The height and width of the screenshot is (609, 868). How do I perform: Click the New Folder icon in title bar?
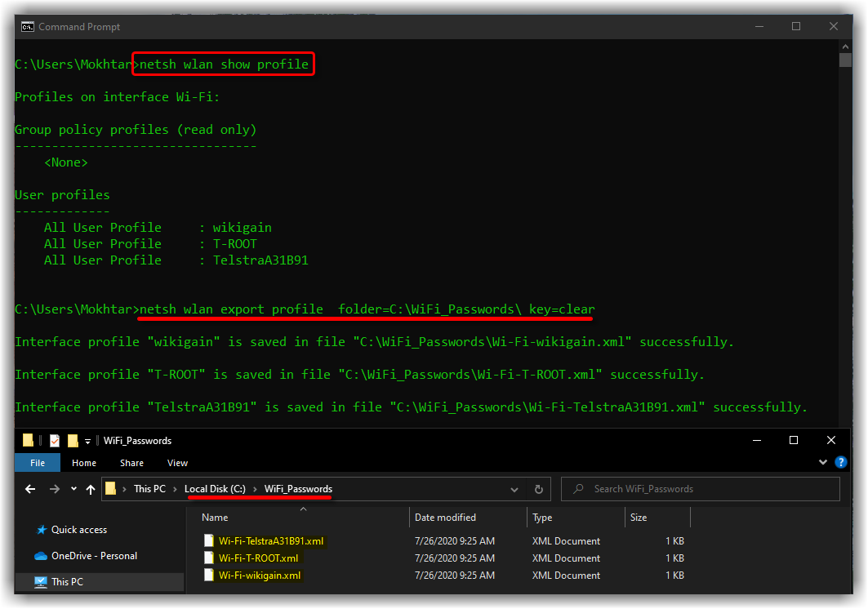point(73,441)
